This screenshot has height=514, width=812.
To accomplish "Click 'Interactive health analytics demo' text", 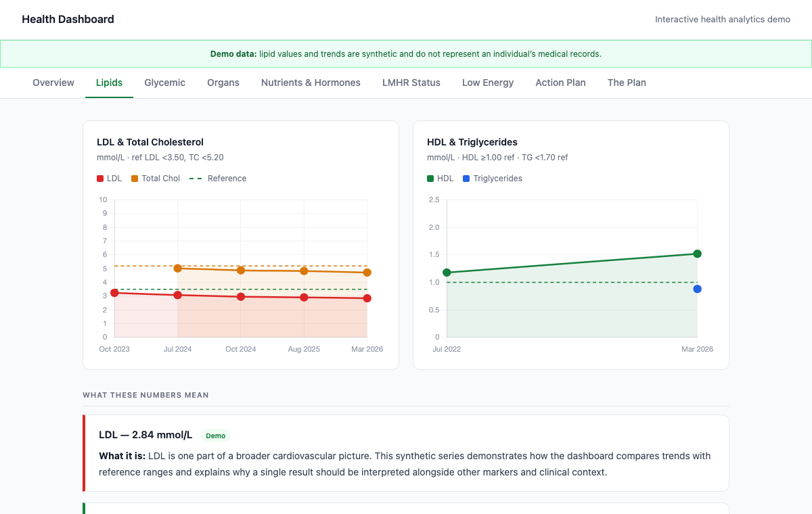I will pos(723,20).
